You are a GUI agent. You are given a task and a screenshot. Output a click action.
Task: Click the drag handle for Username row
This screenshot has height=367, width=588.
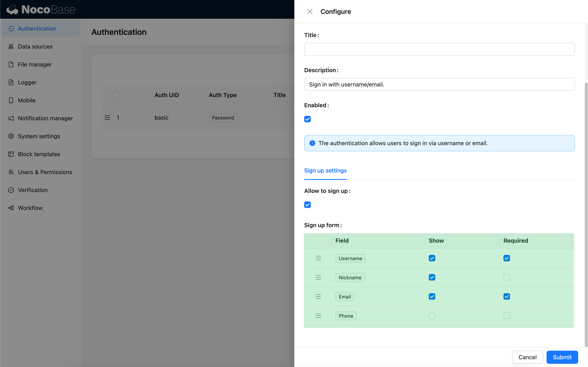point(318,258)
